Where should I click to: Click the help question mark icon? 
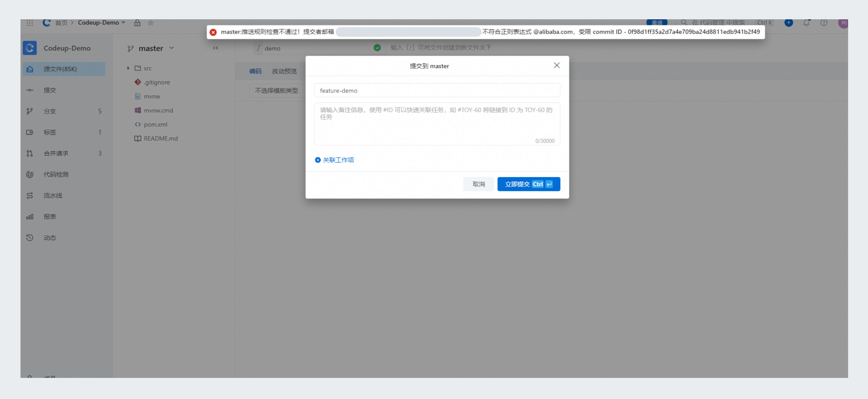tap(823, 23)
